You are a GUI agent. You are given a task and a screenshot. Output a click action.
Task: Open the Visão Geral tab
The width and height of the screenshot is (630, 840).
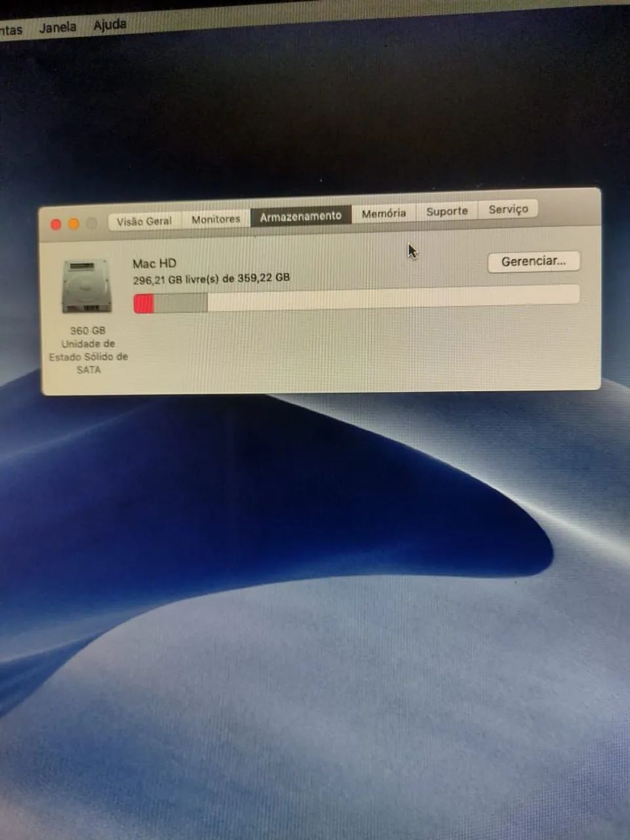click(x=144, y=221)
